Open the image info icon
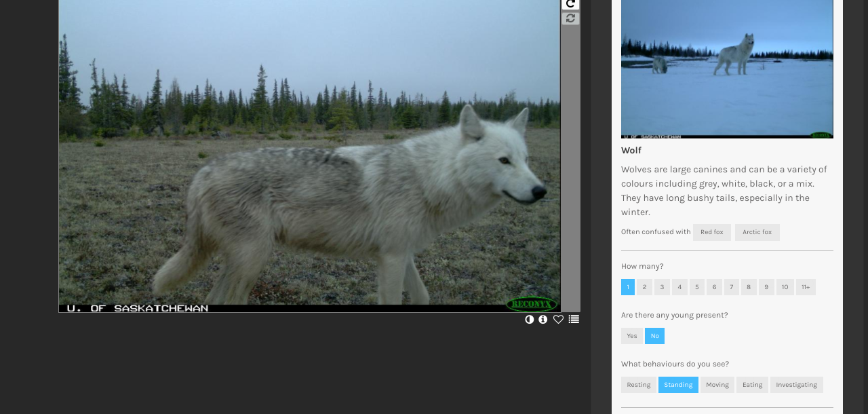The height and width of the screenshot is (414, 868). [x=543, y=319]
